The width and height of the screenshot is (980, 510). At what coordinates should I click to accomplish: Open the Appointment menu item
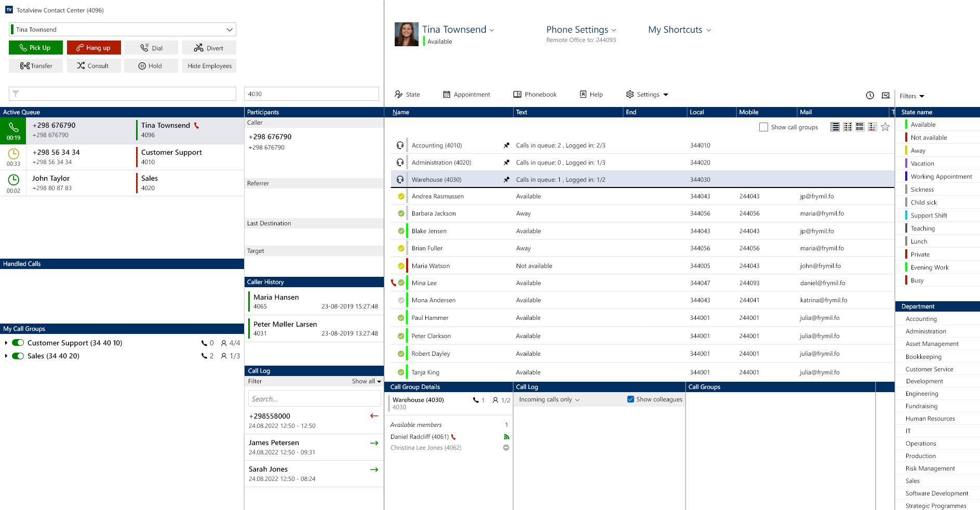tap(466, 95)
